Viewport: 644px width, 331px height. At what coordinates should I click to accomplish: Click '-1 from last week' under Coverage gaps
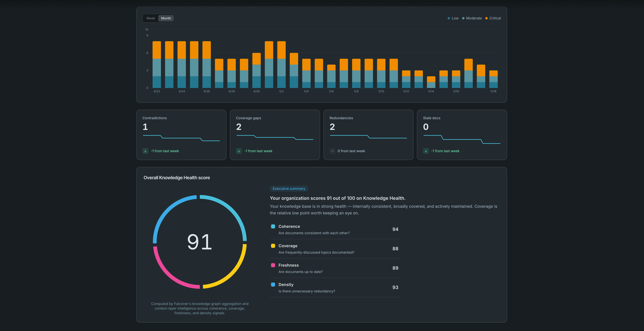258,151
